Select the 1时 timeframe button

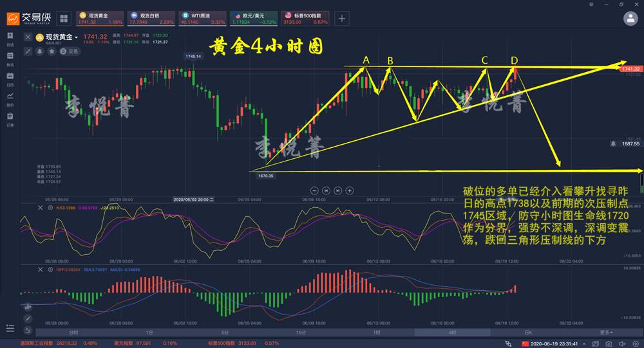(377, 333)
